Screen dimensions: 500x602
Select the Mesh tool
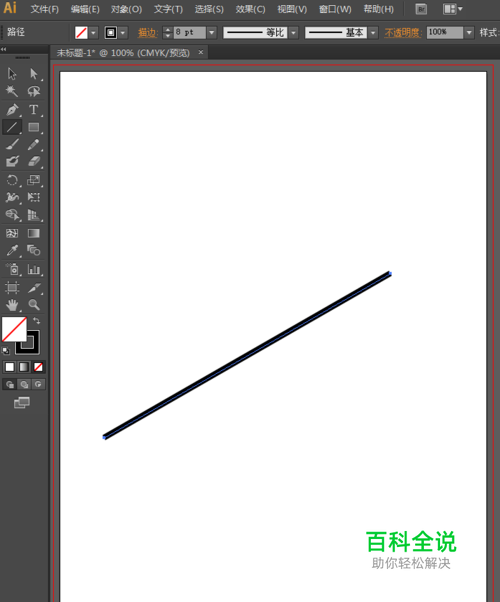point(12,233)
